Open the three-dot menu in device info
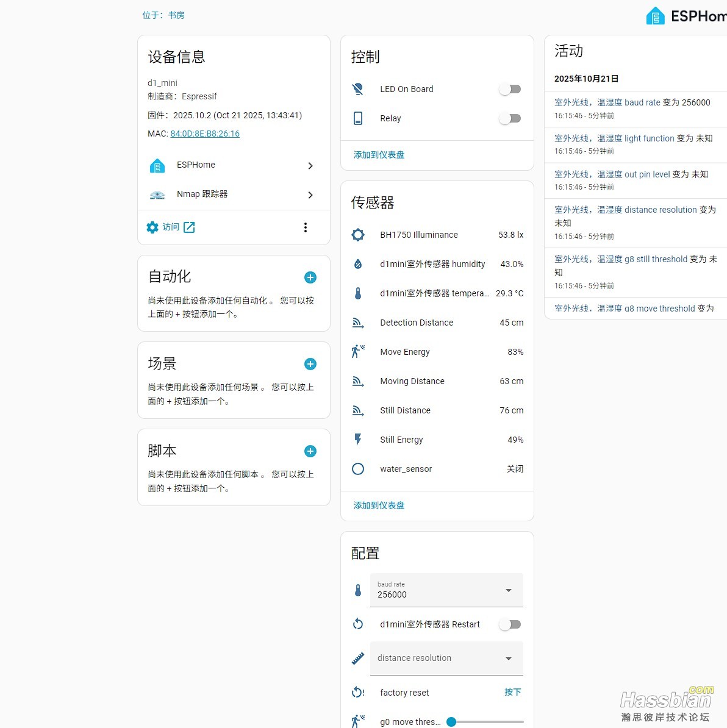727x728 pixels. [306, 227]
